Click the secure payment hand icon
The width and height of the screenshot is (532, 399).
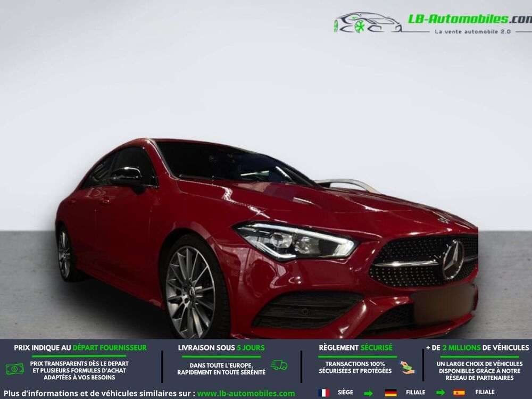click(406, 368)
